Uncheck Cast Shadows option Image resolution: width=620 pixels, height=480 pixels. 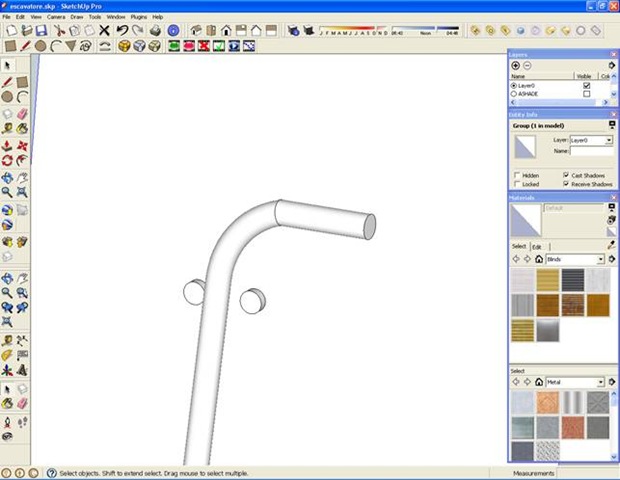566,175
